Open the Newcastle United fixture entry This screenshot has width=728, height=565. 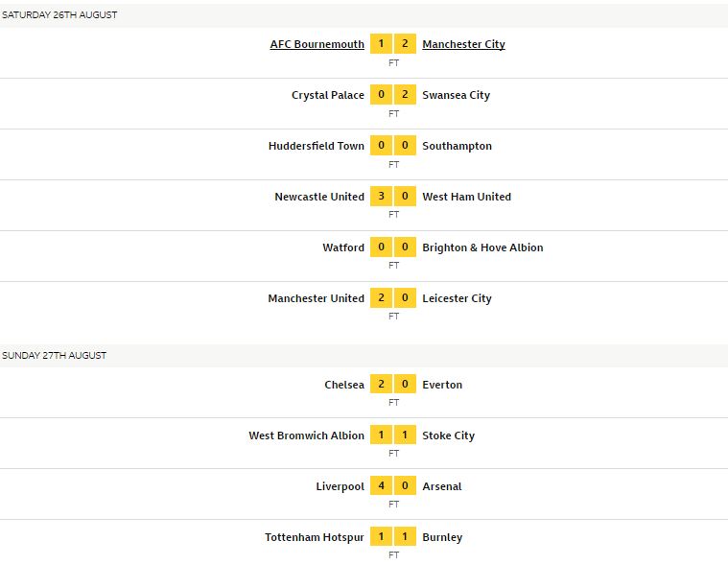tap(364, 205)
